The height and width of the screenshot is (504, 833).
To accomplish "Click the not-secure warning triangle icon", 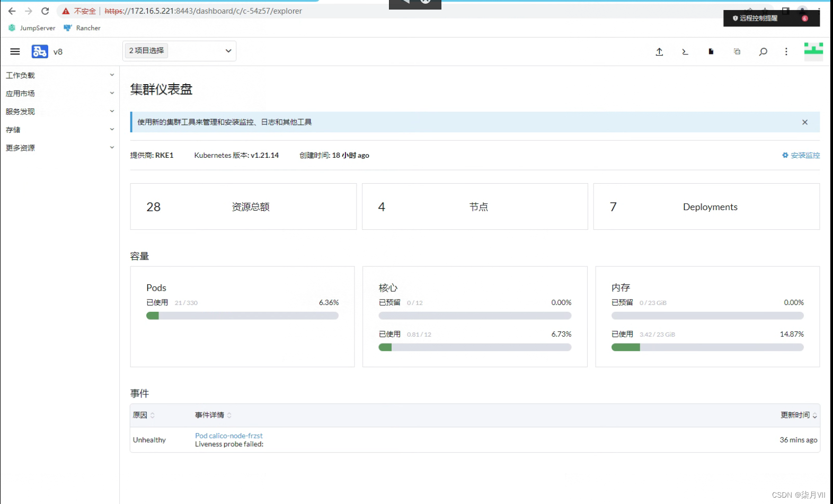I will point(66,11).
